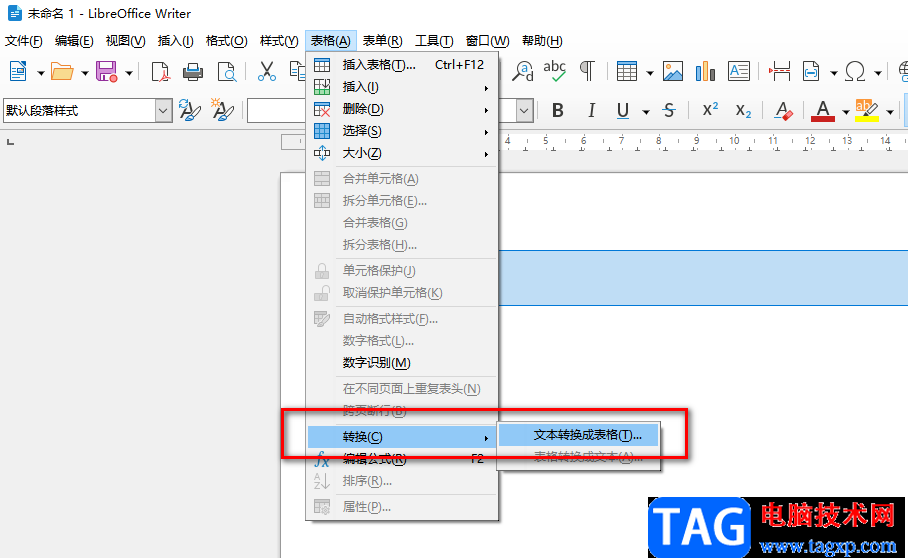Viewport: 908px width, 558px height.
Task: Click the Special Character omega icon
Action: pyautogui.click(x=855, y=72)
